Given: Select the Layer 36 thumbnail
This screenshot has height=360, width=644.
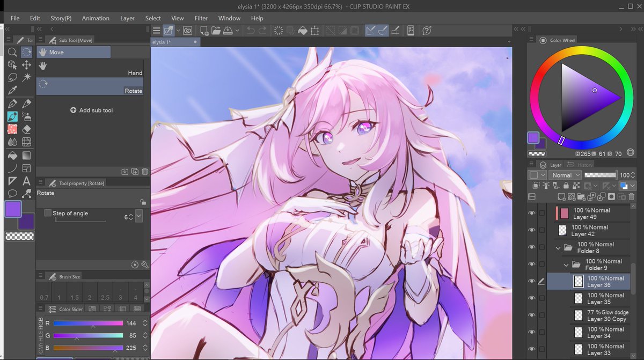Looking at the screenshot, I should coord(579,281).
